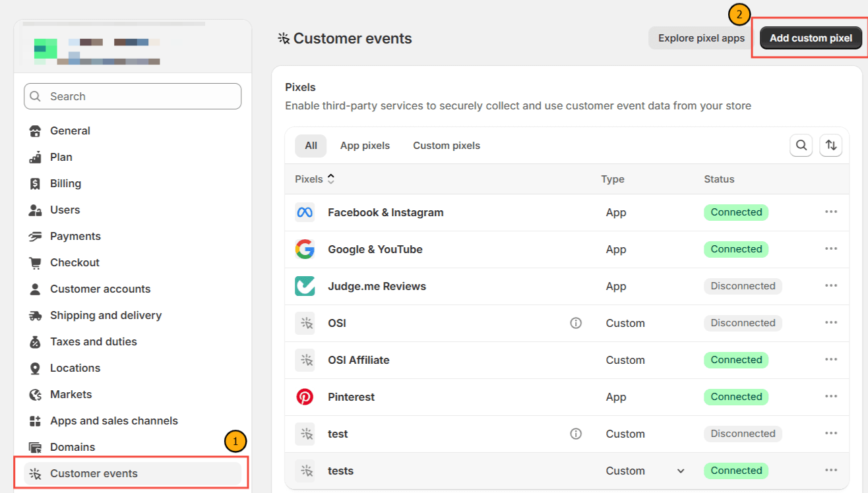Click the sort arrows icon in Pixels table
Viewport: 868px width, 493px height.
click(831, 146)
